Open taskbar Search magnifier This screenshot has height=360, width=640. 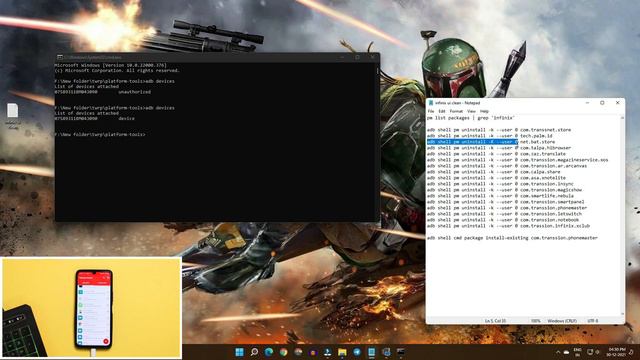(x=254, y=352)
